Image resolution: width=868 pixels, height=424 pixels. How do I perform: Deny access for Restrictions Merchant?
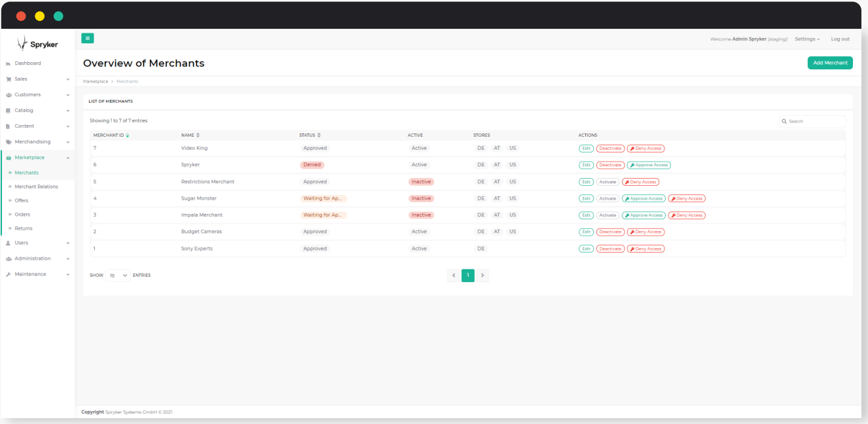point(640,182)
